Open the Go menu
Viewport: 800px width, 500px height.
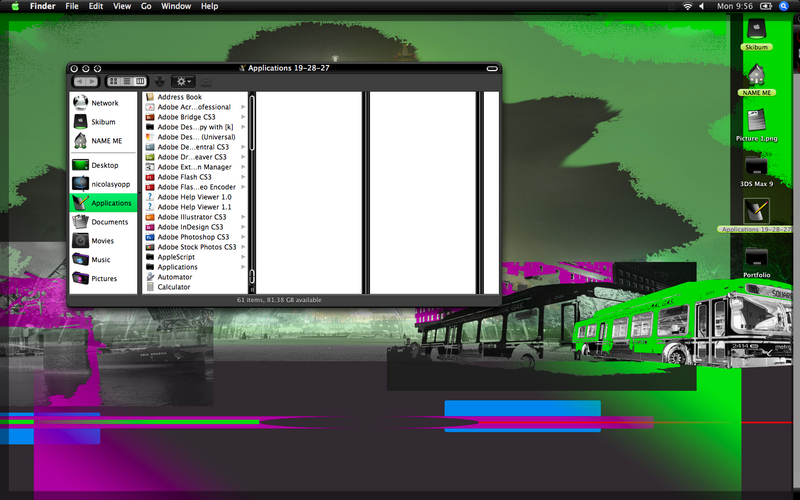coord(146,6)
